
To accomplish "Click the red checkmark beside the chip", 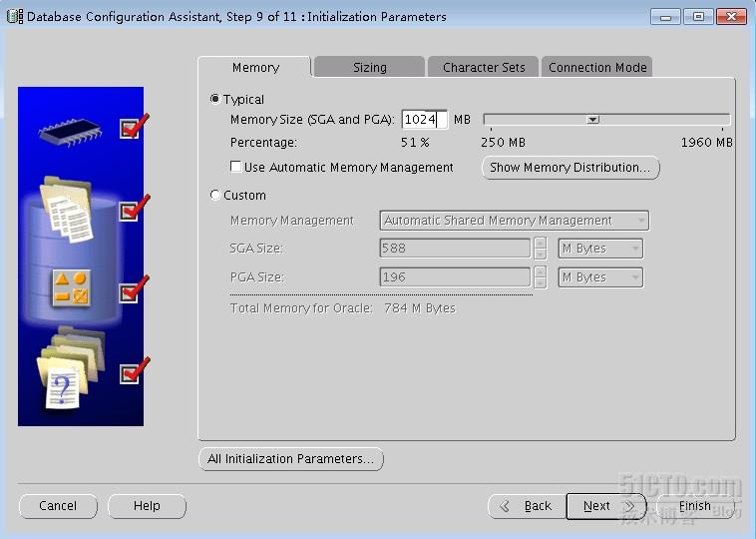I will pos(134,126).
